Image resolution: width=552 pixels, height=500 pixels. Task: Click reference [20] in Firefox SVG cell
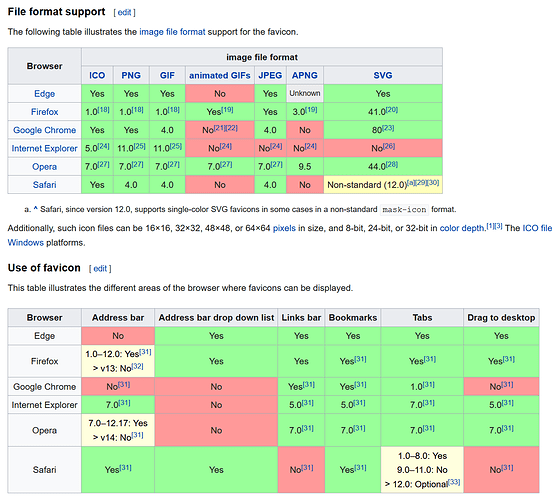[x=391, y=110]
